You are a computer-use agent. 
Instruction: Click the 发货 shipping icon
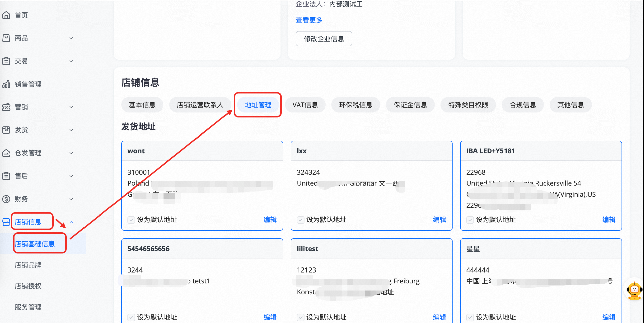tap(6, 130)
